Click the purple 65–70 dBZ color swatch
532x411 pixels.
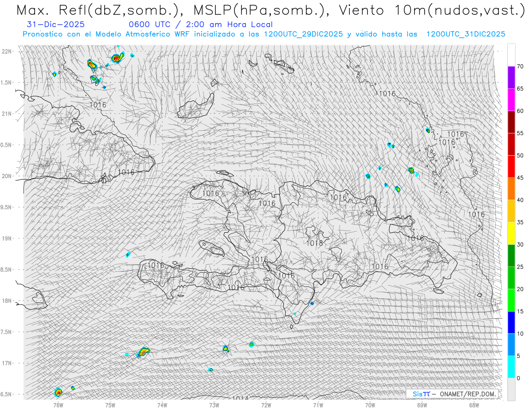(x=511, y=78)
